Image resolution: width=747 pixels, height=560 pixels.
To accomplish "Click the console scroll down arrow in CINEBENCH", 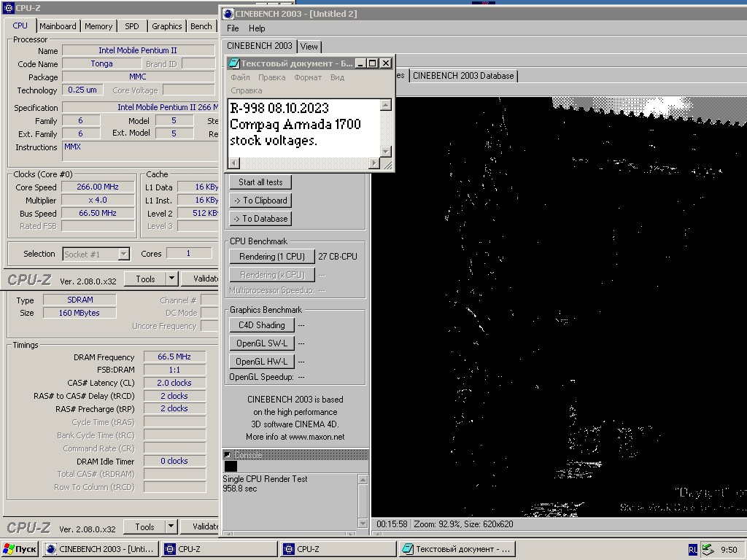I will coord(363,524).
